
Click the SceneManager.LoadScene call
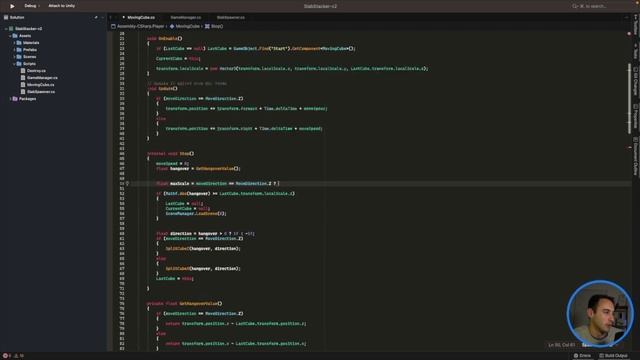tap(196, 213)
